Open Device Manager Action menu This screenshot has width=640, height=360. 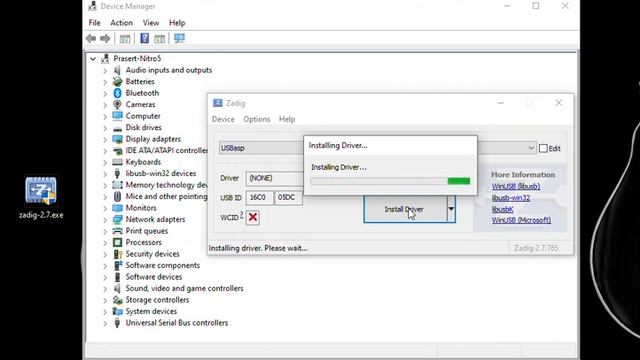tap(122, 23)
